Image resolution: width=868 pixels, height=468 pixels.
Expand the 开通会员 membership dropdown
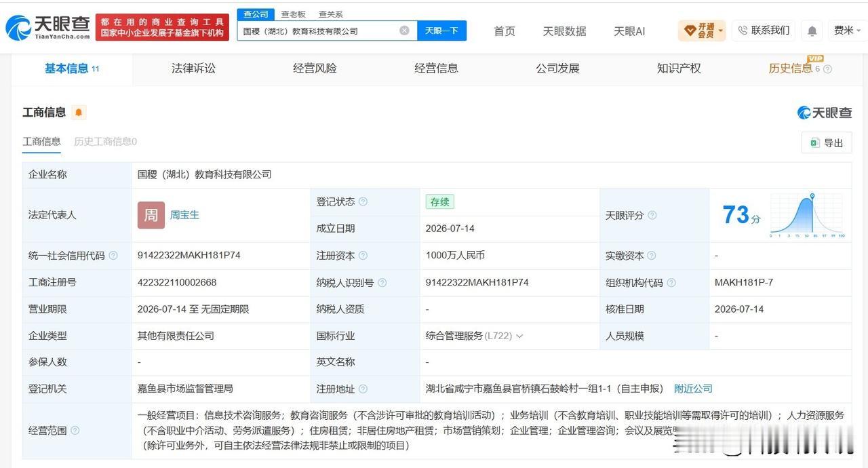[x=702, y=31]
